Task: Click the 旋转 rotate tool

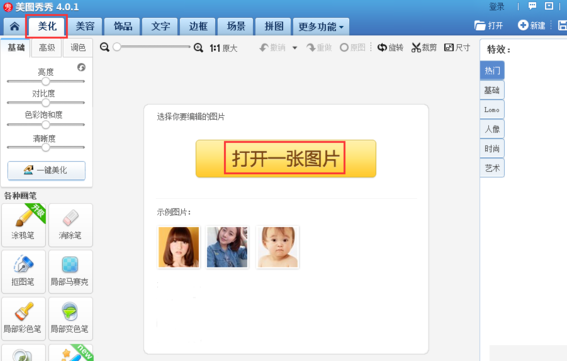Action: click(390, 47)
